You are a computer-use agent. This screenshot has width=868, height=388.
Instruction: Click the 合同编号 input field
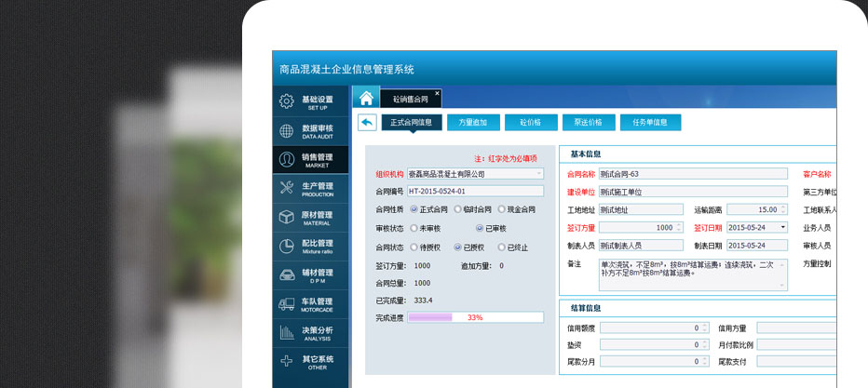(475, 191)
